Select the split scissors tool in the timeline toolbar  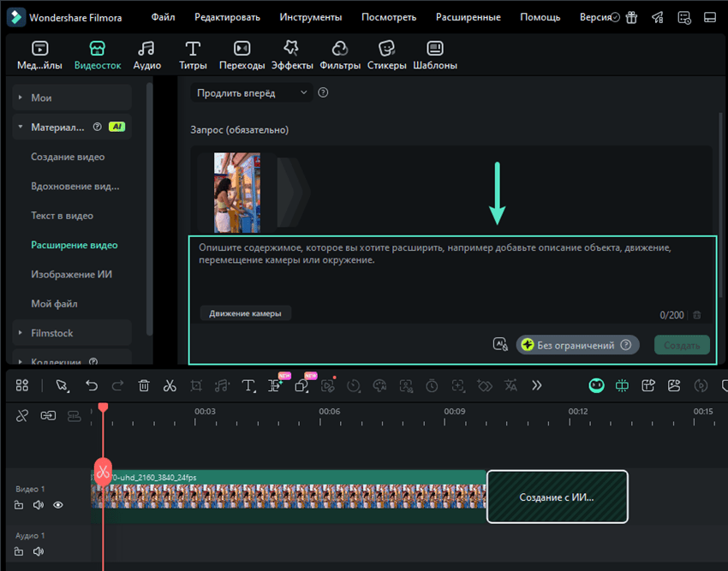[x=170, y=386]
